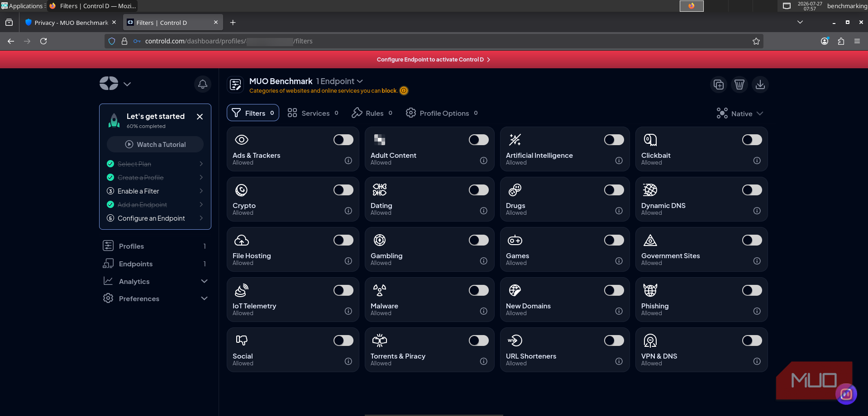Open info icon for Artificial Intelligence
868x416 pixels.
point(619,161)
